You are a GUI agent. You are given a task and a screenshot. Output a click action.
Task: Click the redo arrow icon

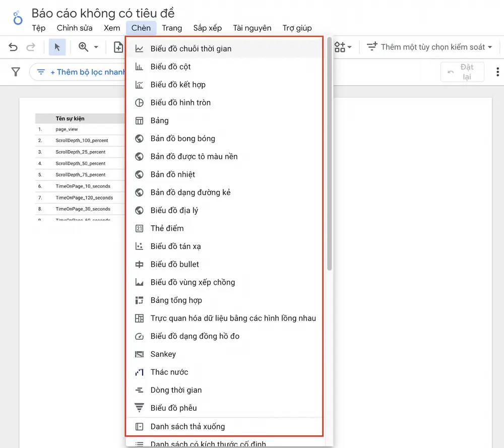(31, 47)
